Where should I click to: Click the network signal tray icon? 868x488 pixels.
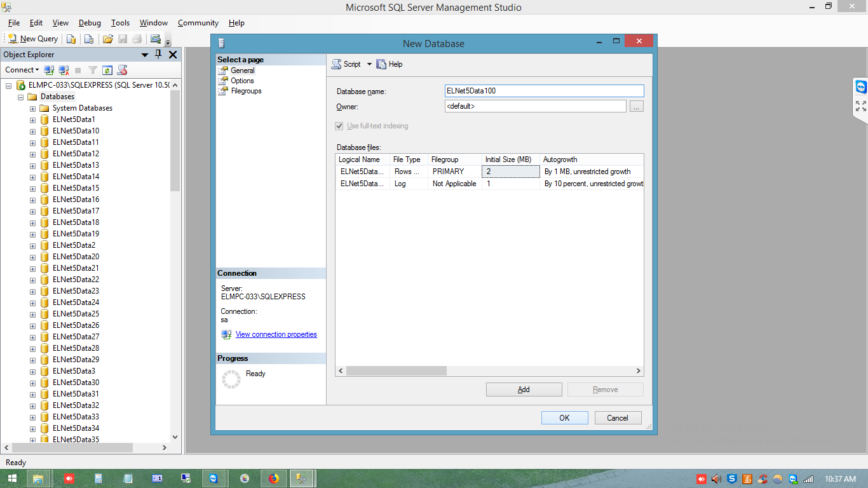(808, 478)
